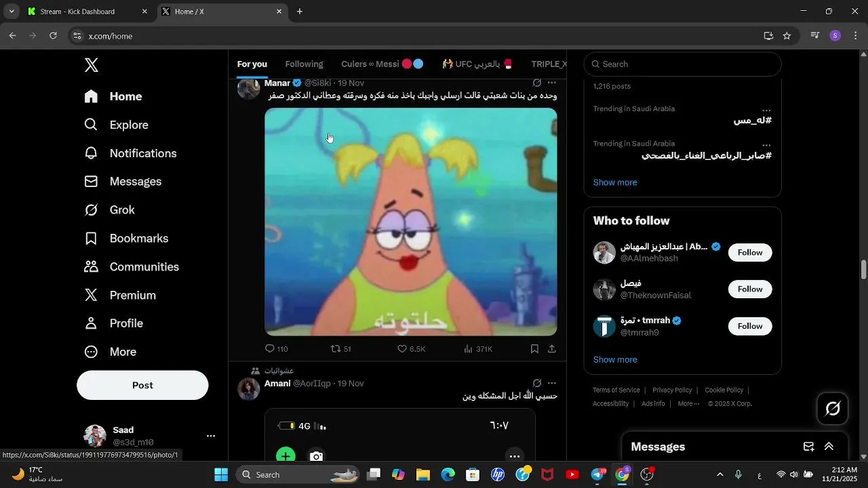Open Cookie Policy link
868x488 pixels.
(724, 390)
